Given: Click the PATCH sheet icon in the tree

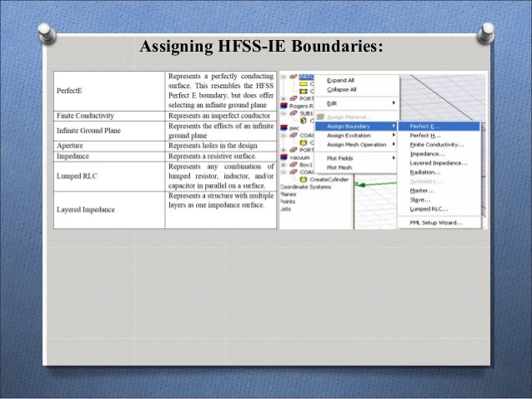Looking at the screenshot, I should pos(294,77).
